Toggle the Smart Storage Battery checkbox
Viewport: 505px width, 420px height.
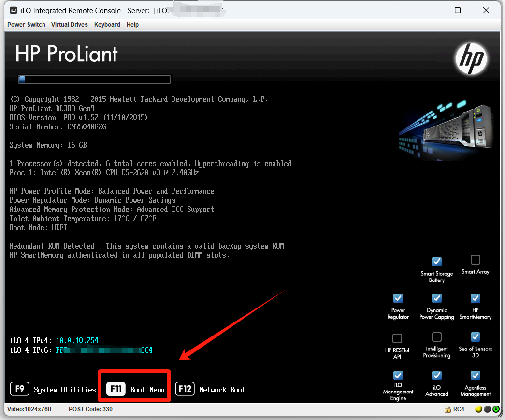(436, 261)
